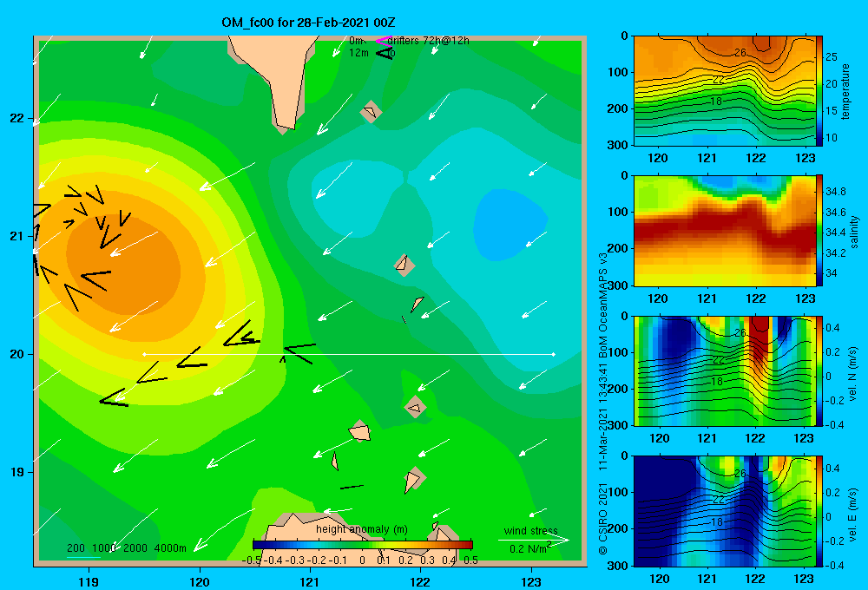Screen dimensions: 868x590
Task: Click the '25' temperature scale value
Action: tap(831, 57)
